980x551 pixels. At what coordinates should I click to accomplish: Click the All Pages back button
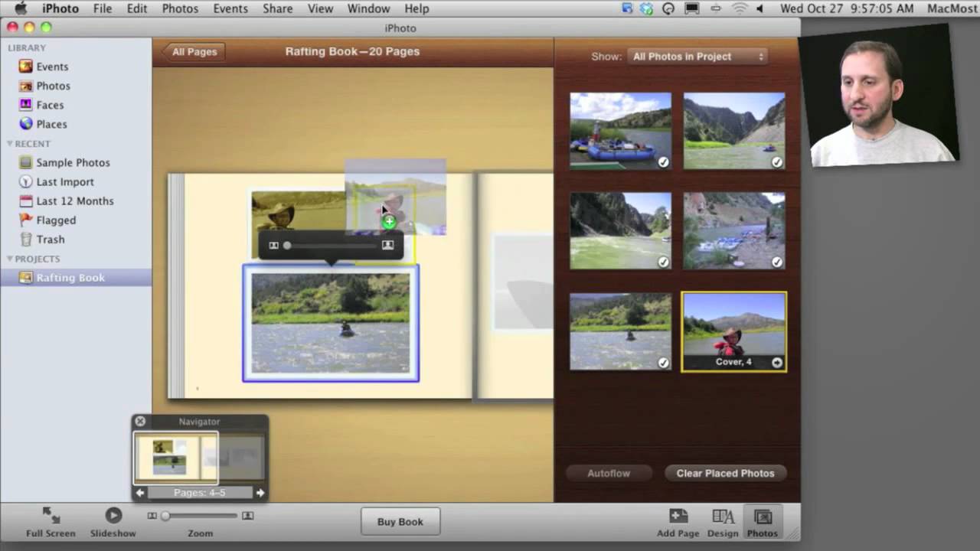pyautogui.click(x=193, y=52)
